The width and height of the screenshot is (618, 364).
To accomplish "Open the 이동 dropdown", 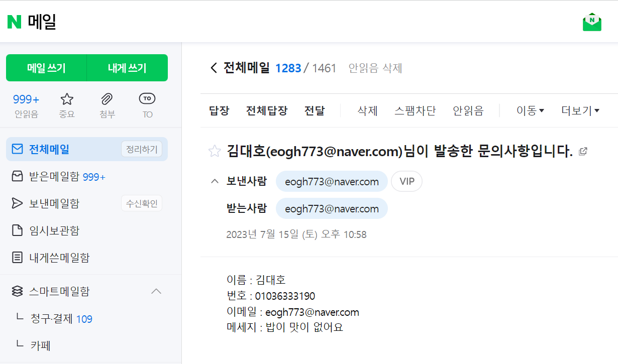I will click(x=530, y=111).
